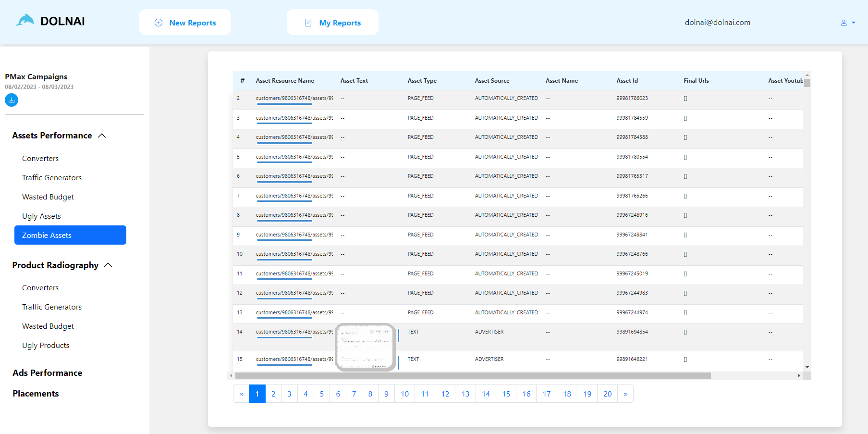
Task: Collapse the Assets Performance section
Action: pyautogui.click(x=102, y=135)
